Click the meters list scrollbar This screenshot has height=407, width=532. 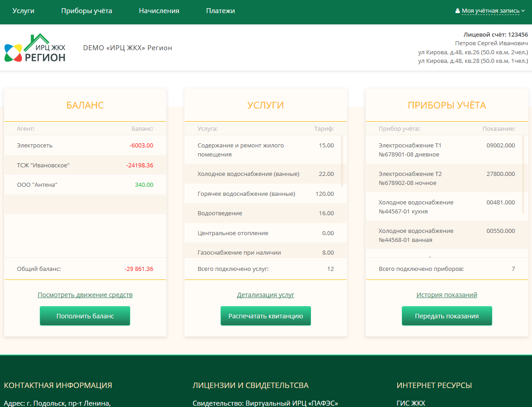(x=523, y=174)
